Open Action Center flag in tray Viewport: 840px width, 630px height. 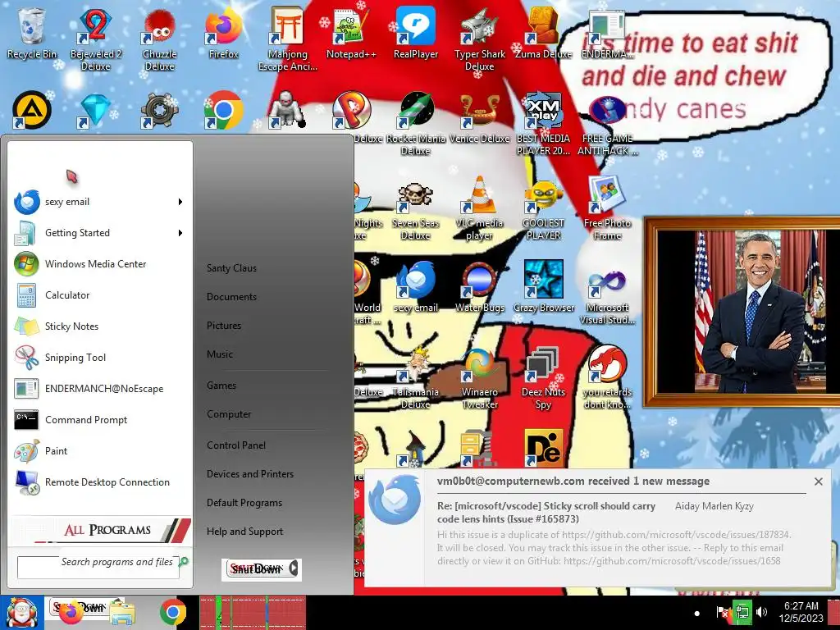pos(722,612)
